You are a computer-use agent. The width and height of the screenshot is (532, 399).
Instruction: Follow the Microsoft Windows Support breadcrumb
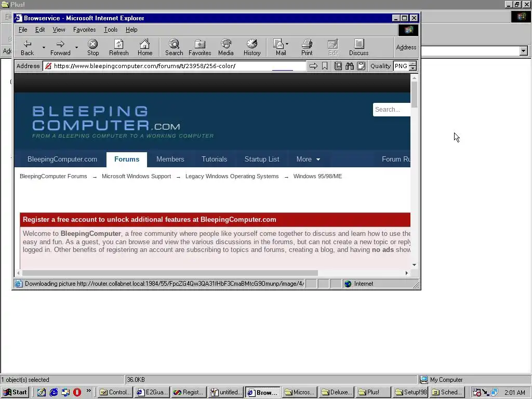(136, 176)
